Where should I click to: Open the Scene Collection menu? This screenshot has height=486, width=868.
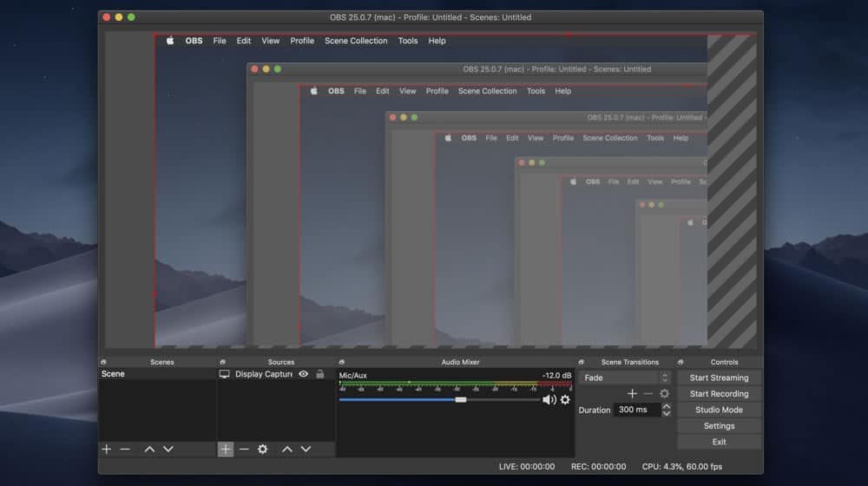[x=356, y=41]
